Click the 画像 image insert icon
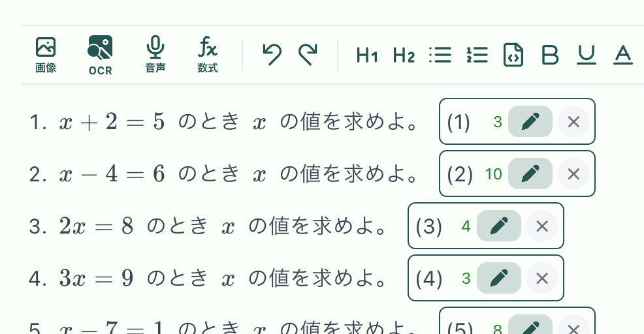 (x=46, y=54)
